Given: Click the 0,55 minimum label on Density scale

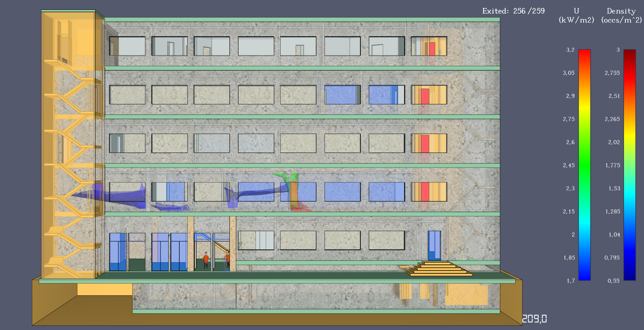Looking at the screenshot, I should [x=613, y=281].
